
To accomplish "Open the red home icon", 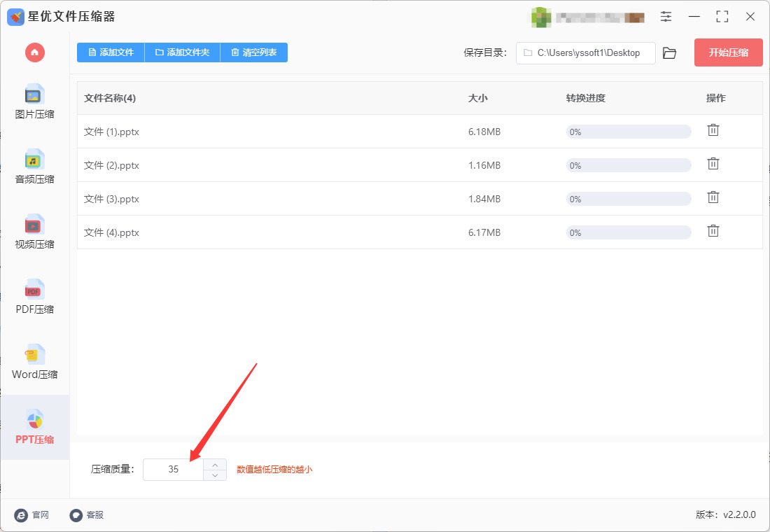I will pyautogui.click(x=35, y=52).
